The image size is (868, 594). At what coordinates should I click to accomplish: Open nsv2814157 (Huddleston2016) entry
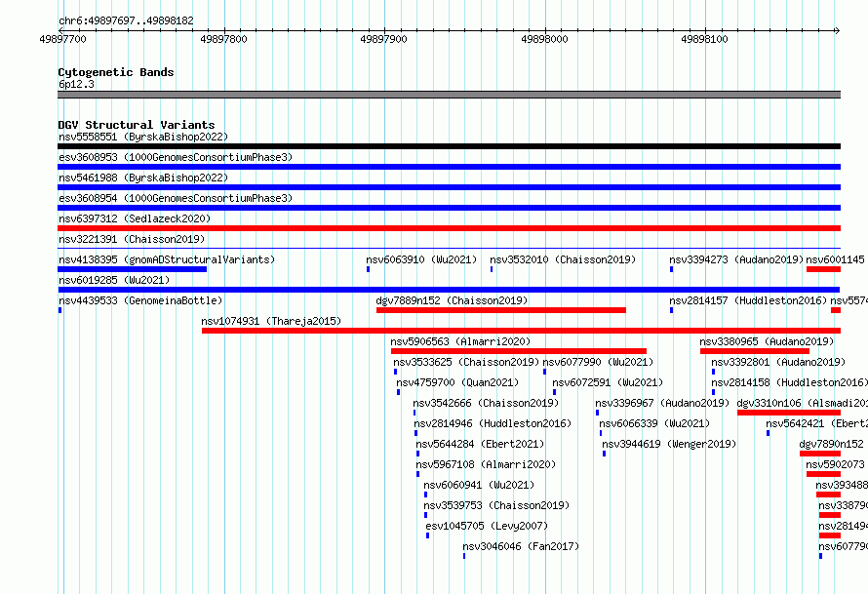[748, 300]
